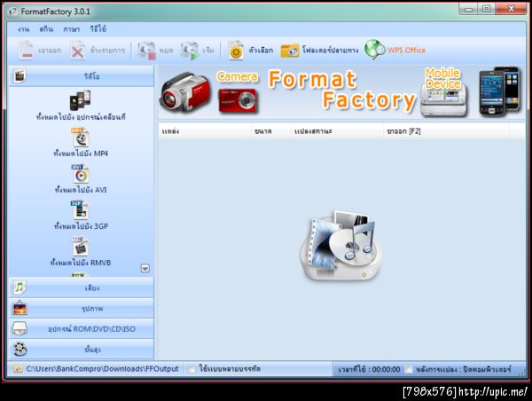Open the first menu (Task) in menu bar
532x401 pixels.
[x=23, y=29]
